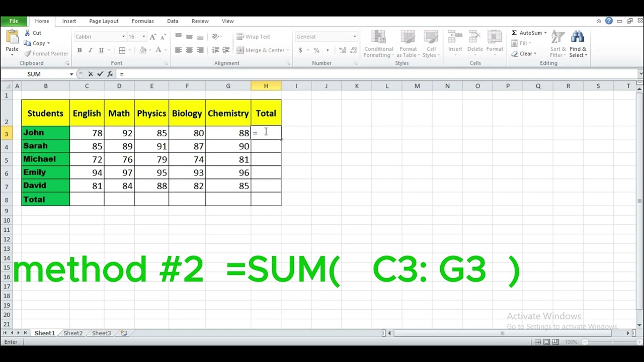
Task: Click the Decrease Font Size icon
Action: pos(164,37)
